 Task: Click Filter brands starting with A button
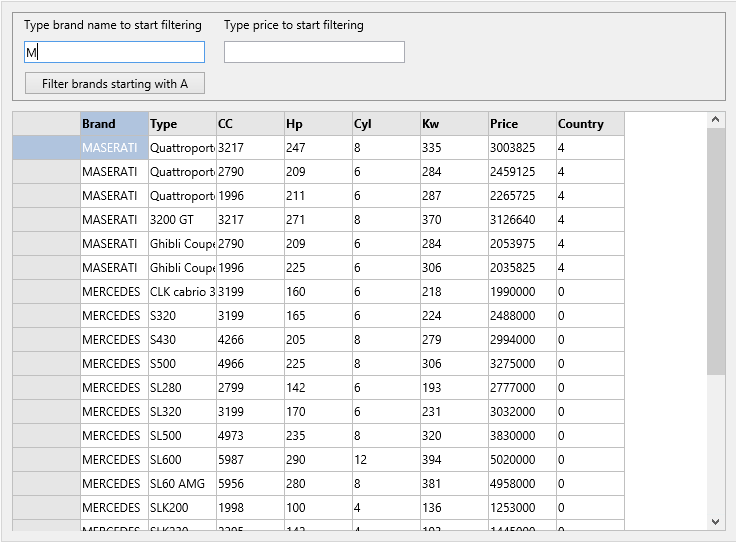pyautogui.click(x=115, y=84)
